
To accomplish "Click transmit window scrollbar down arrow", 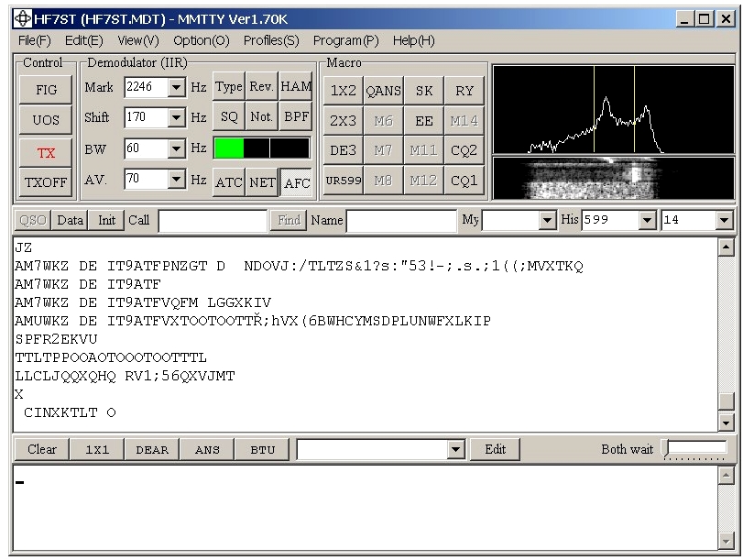I will tap(726, 541).
